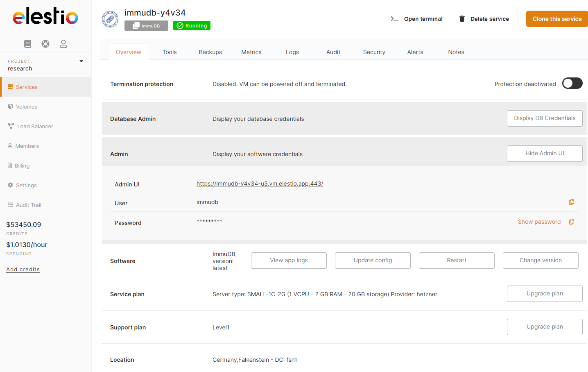The height and width of the screenshot is (372, 588).
Task: Select Services in the sidebar
Action: pos(46,87)
